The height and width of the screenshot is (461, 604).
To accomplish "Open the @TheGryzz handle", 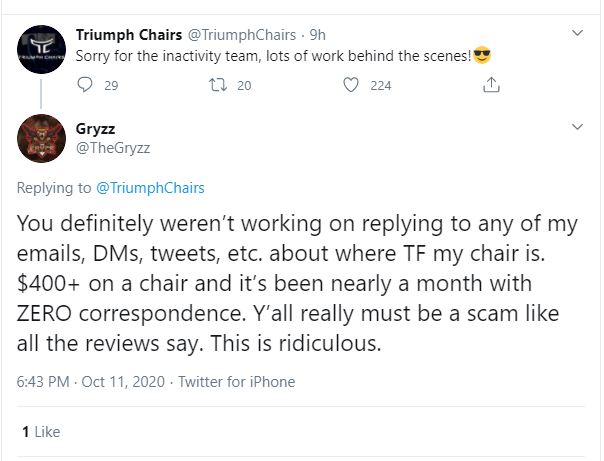I will [x=113, y=148].
